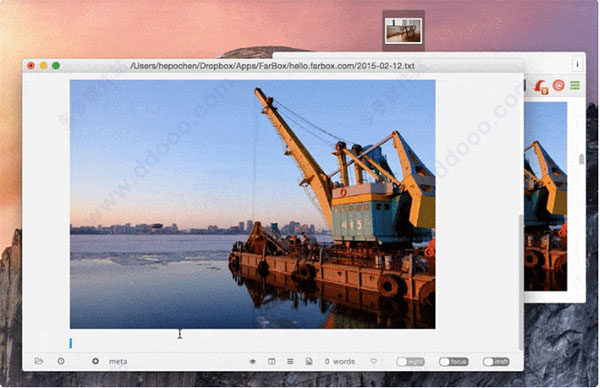
Task: Toggle preview with the eye icon
Action: click(252, 362)
